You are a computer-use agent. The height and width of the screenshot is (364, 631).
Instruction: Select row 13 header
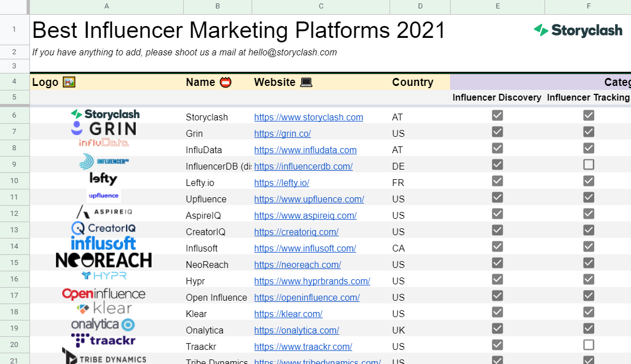coord(14,229)
